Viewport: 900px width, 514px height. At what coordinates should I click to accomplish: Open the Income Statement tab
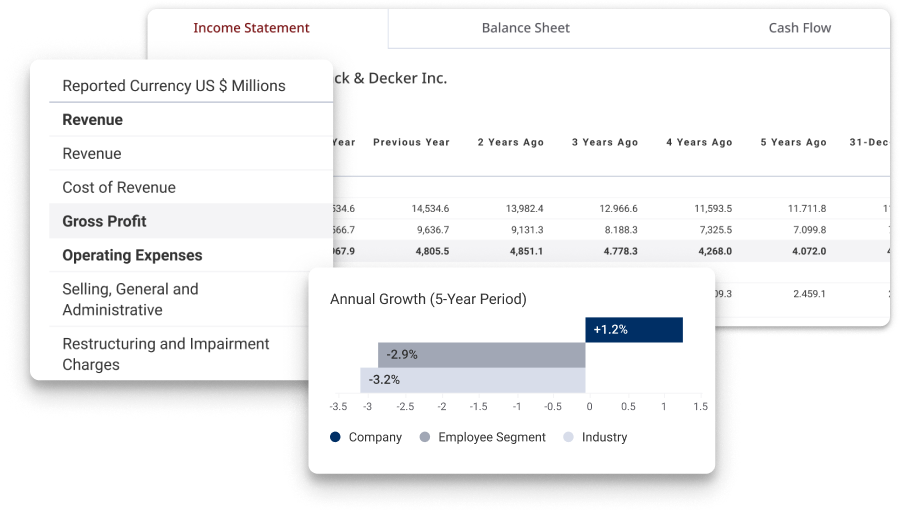[251, 28]
